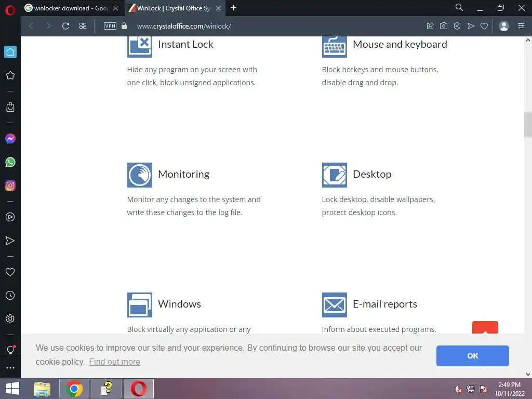The width and height of the screenshot is (532, 399).
Task: Click the red scroll-to-top button
Action: tap(485, 327)
